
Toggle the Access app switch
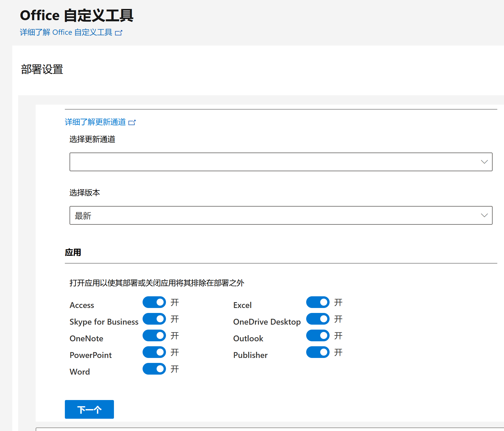pos(154,302)
